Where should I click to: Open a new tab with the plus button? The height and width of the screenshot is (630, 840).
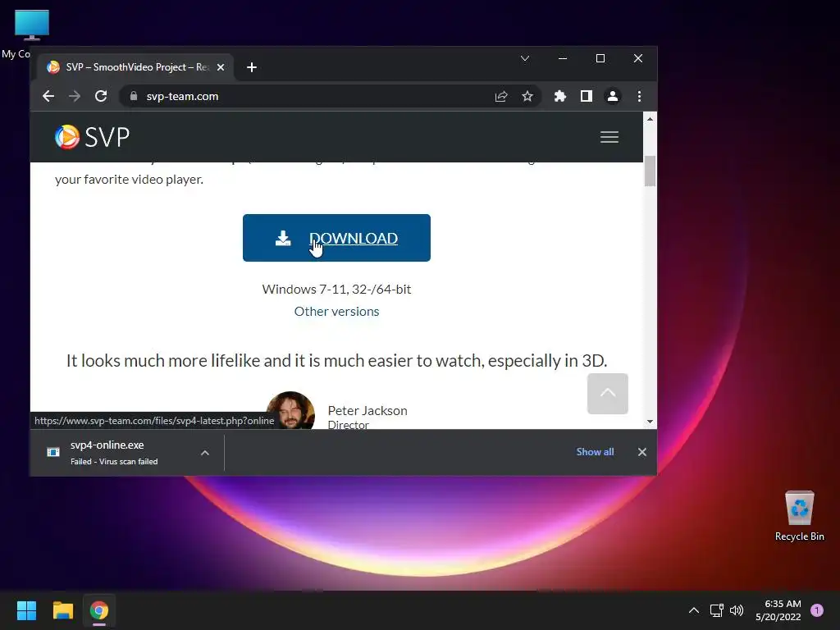click(252, 67)
